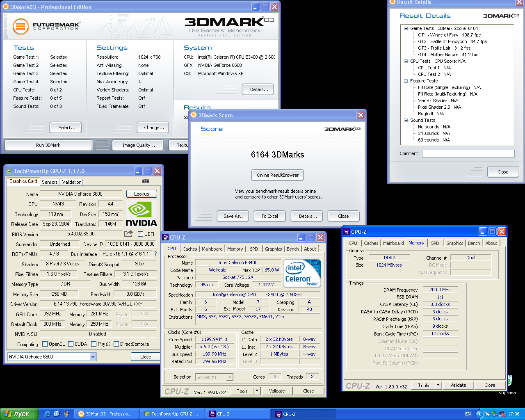The height and width of the screenshot is (420, 525).
Task: Click the Details... button in 3DMark Score dialog
Action: [308, 216]
